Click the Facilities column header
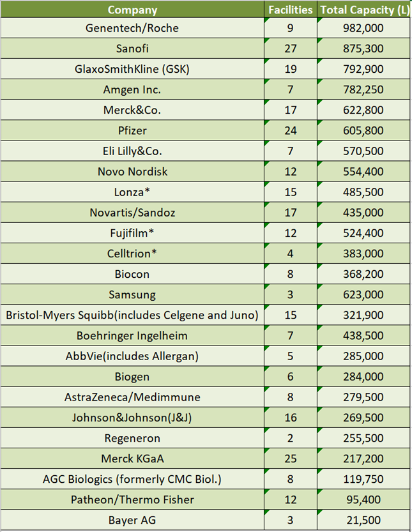The width and height of the screenshot is (412, 532). tap(290, 10)
